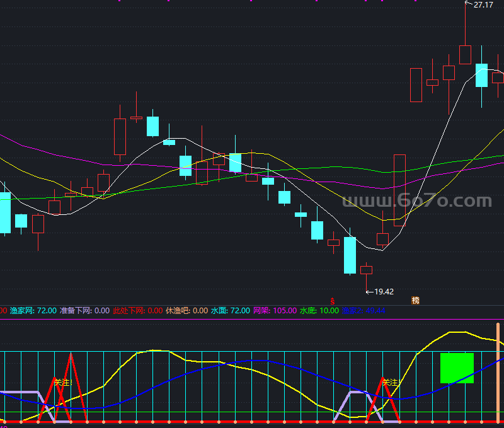
Task: Click the orange vertical cursor line in indicator
Action: (498, 373)
